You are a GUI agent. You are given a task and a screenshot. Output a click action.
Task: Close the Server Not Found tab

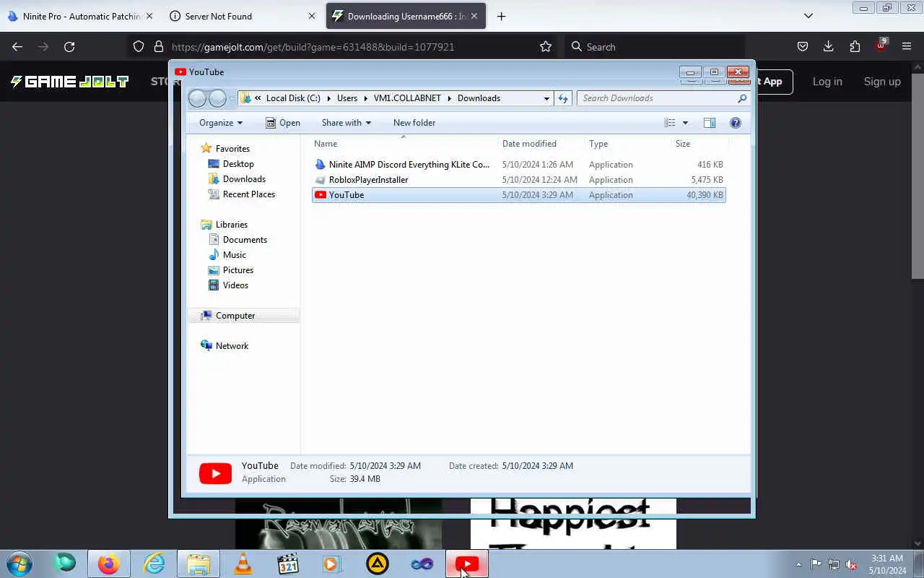coord(312,16)
